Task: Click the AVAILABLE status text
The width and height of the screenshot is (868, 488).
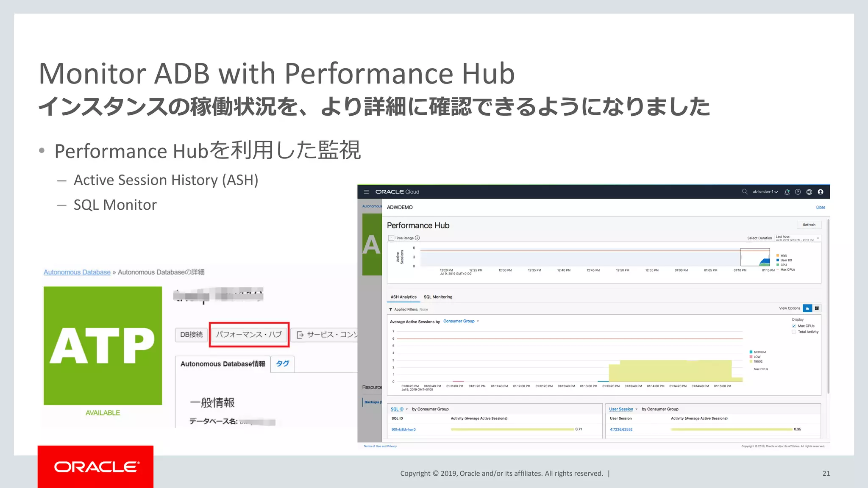Action: tap(103, 413)
